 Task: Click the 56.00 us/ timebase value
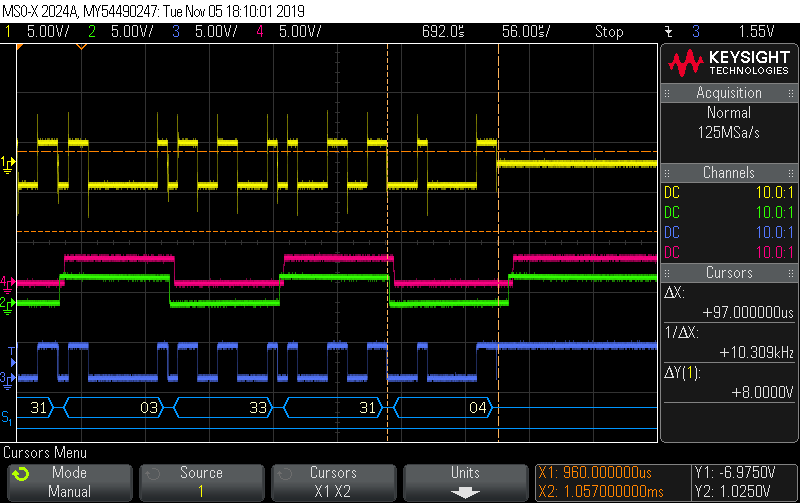(526, 32)
